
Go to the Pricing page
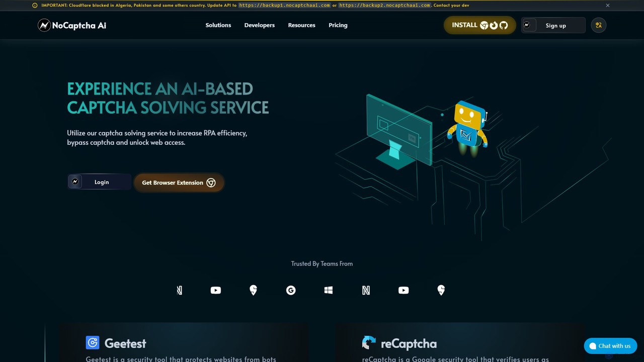(338, 25)
